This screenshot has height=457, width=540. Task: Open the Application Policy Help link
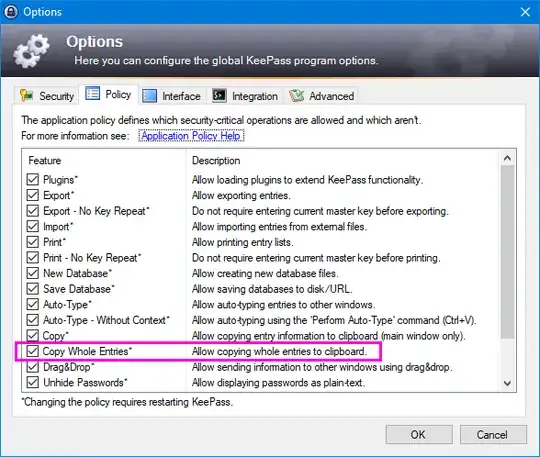(191, 136)
